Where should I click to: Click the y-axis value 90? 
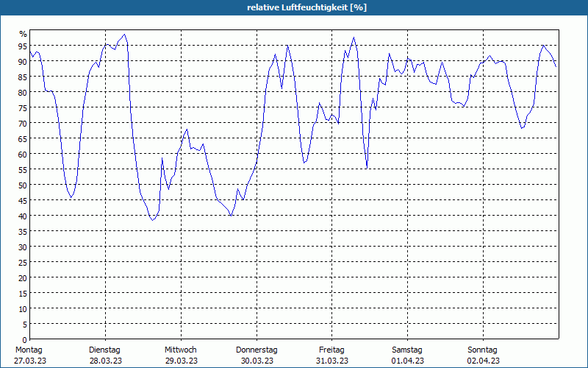click(23, 61)
